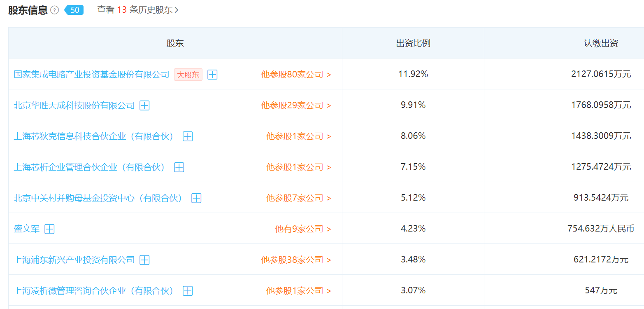This screenshot has height=309, width=644.
Task: Expand plus icon next to 北京华胜天成科技股份有限公司
Action: tap(144, 105)
